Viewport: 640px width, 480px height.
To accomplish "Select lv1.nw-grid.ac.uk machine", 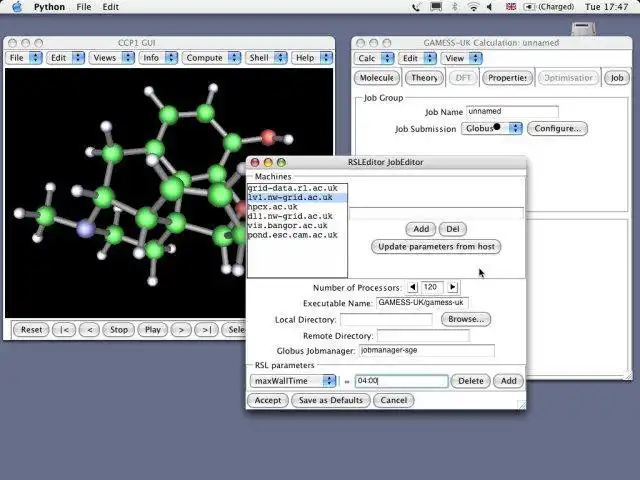I will coord(297,198).
